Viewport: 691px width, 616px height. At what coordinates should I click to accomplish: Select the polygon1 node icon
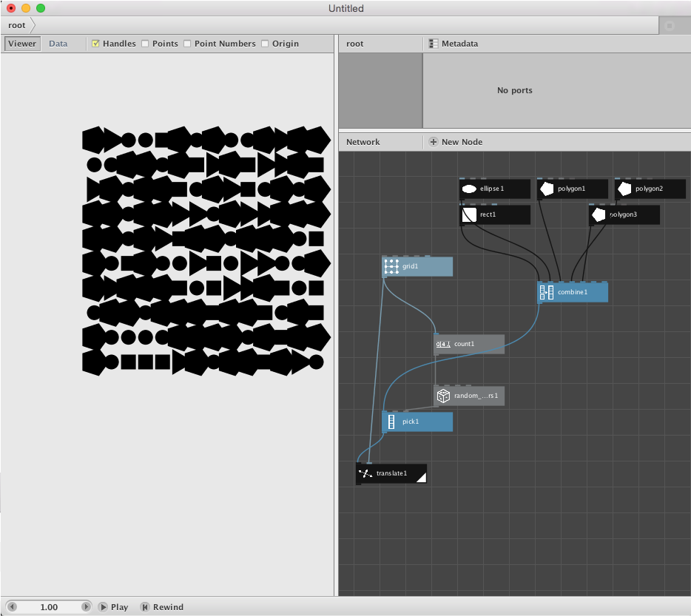547,189
